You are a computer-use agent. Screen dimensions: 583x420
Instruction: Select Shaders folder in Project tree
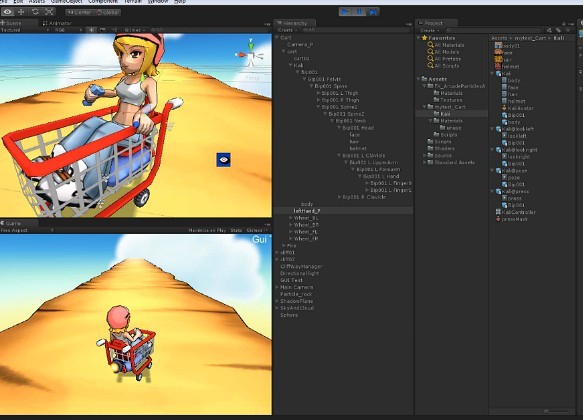[441, 149]
